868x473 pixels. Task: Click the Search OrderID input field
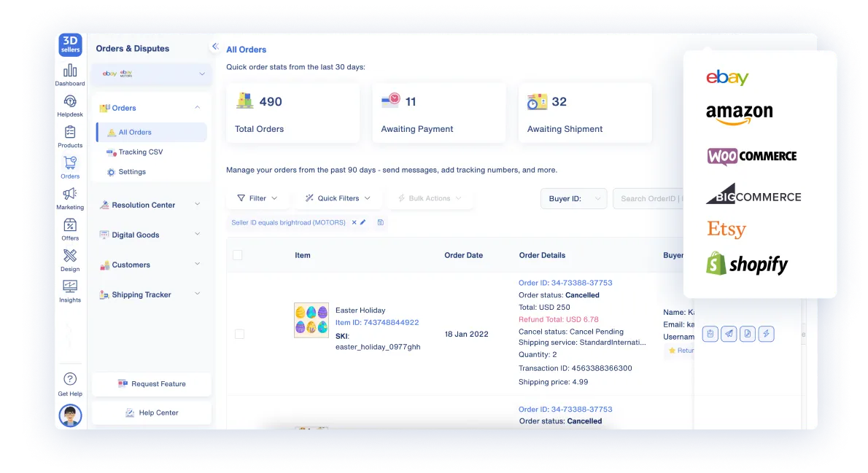coord(648,199)
